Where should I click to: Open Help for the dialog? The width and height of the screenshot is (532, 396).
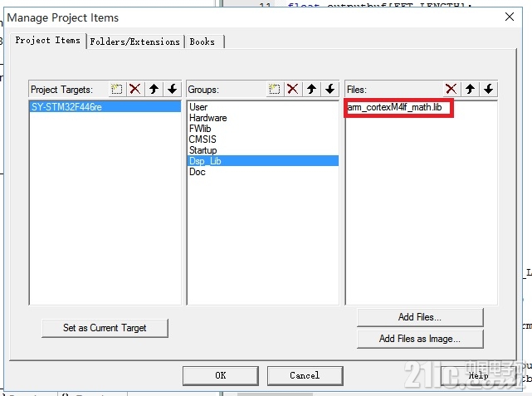[478, 375]
